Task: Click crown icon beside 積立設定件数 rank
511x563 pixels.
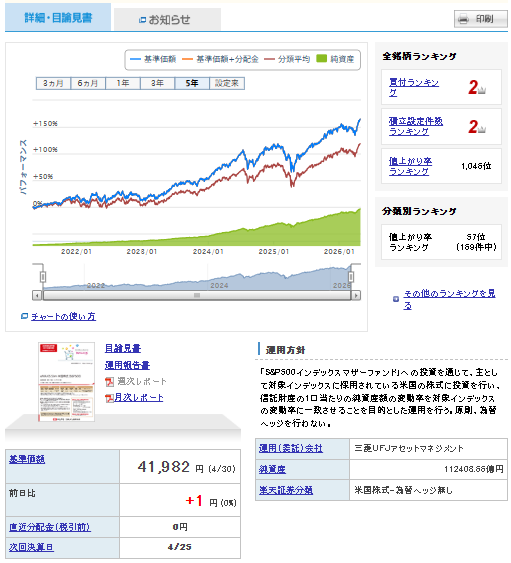Action: [x=482, y=129]
